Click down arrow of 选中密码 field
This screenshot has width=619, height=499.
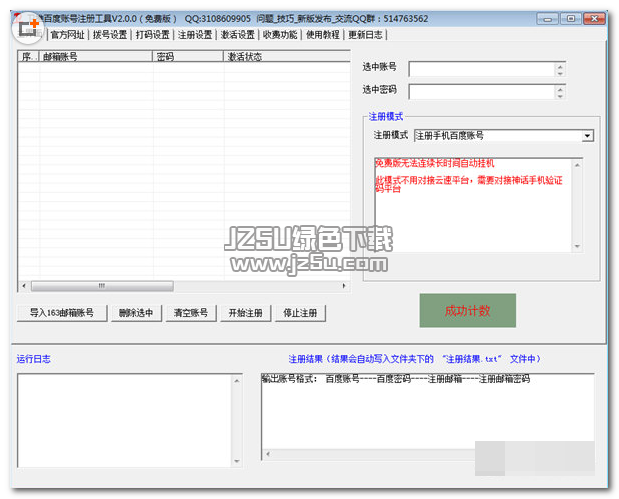coord(560,96)
